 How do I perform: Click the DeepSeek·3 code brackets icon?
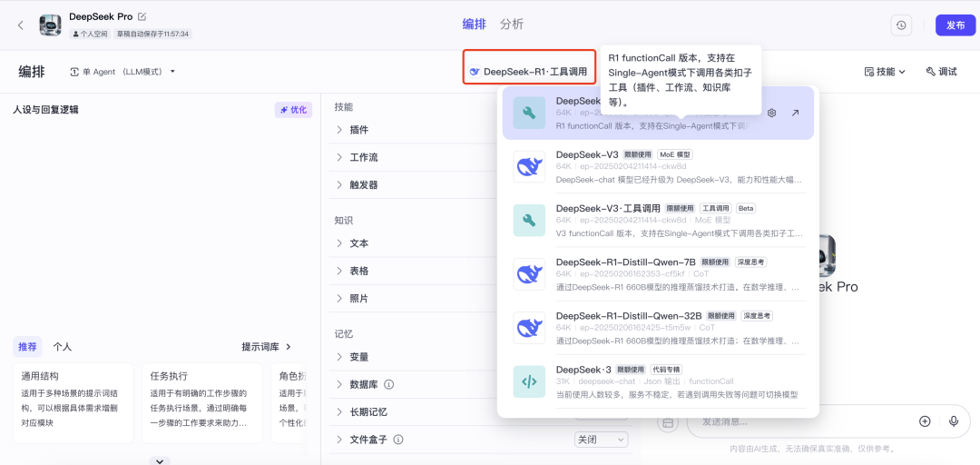click(529, 381)
